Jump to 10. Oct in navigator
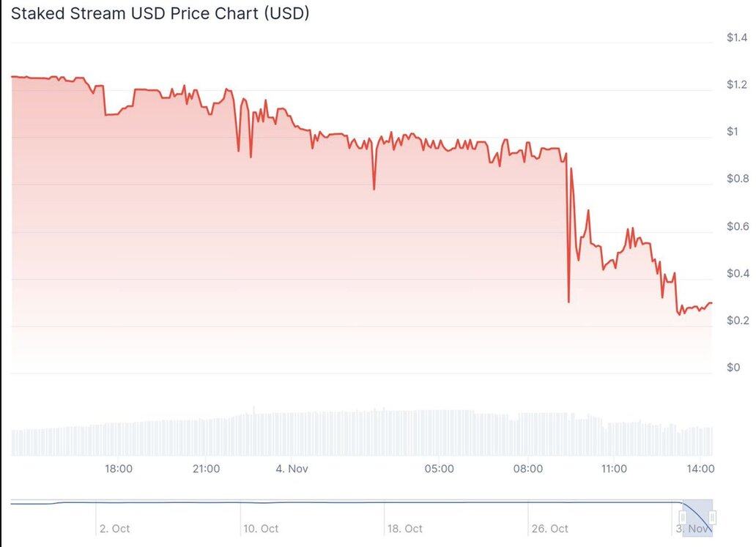The height and width of the screenshot is (547, 756). click(x=260, y=529)
